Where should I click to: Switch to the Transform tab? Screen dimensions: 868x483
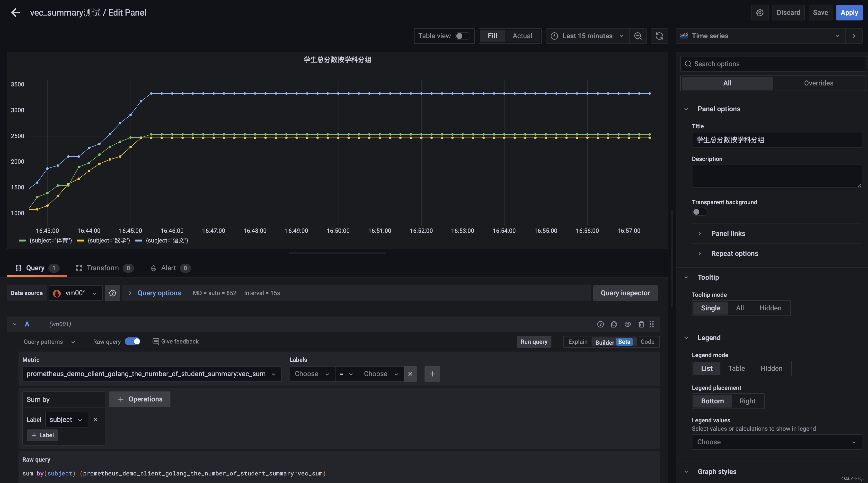tap(102, 268)
